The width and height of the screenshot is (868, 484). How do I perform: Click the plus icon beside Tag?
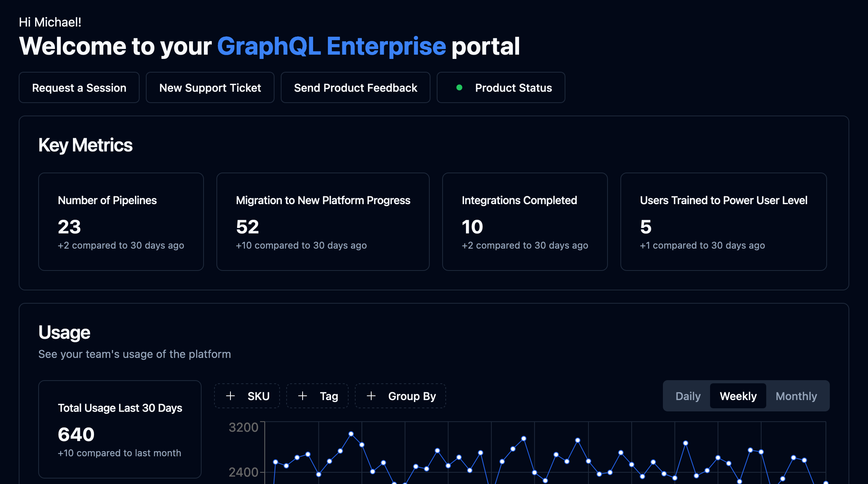coord(303,396)
